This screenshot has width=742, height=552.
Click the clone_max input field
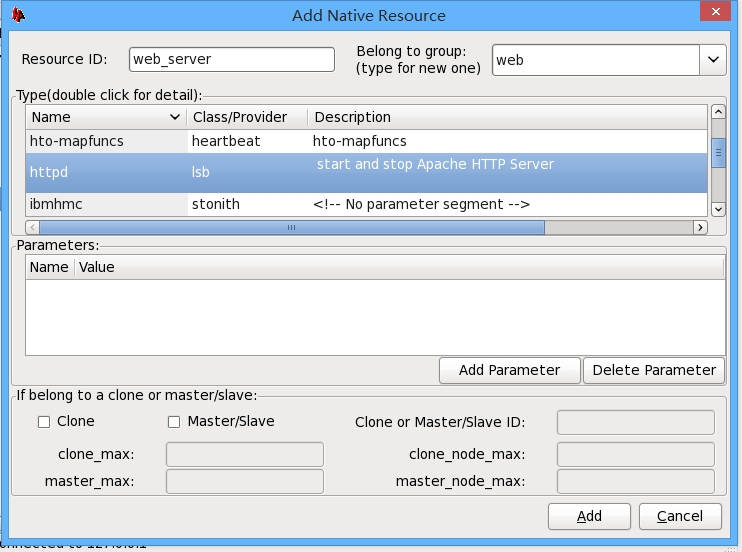(x=245, y=454)
